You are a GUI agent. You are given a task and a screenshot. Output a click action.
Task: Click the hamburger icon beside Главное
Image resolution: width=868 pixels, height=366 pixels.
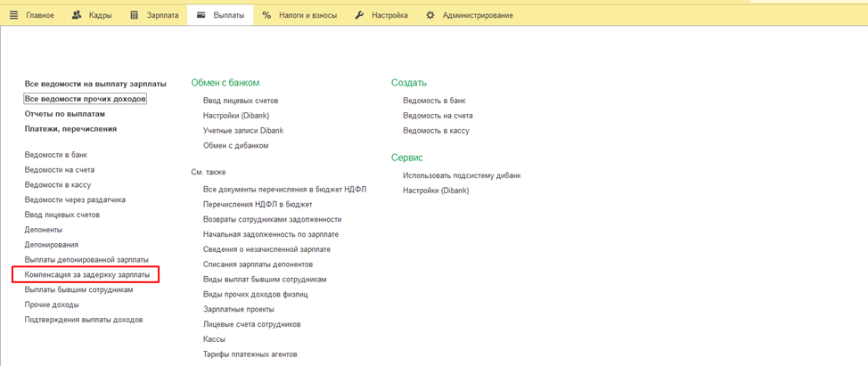pyautogui.click(x=13, y=15)
